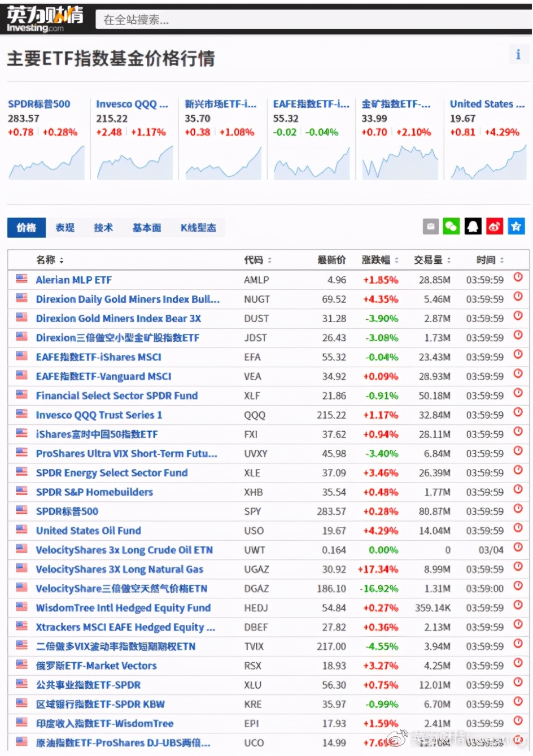Open the United States Oil Fund page
Screen dimensions: 533x756
[88, 531]
